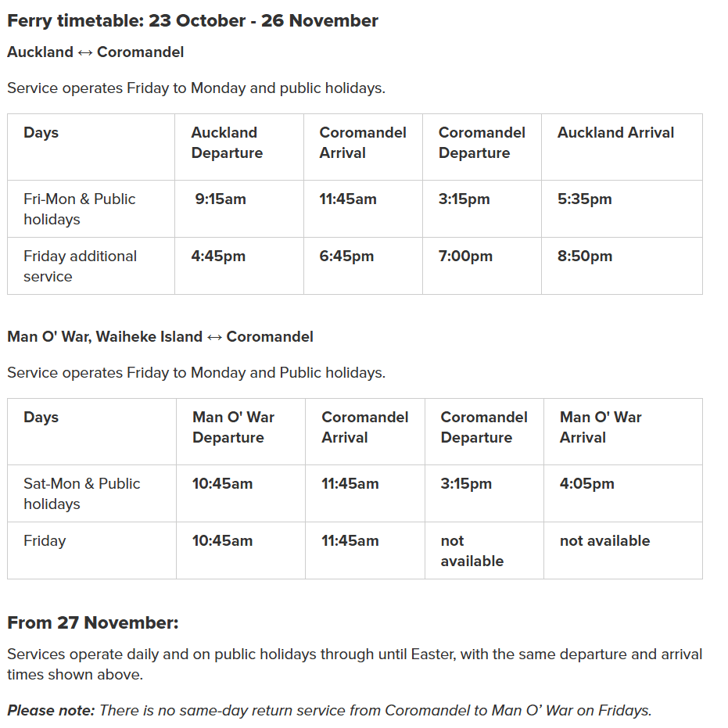This screenshot has height=728, width=728.
Task: Click the Friday additional service row label
Action: tap(80, 267)
